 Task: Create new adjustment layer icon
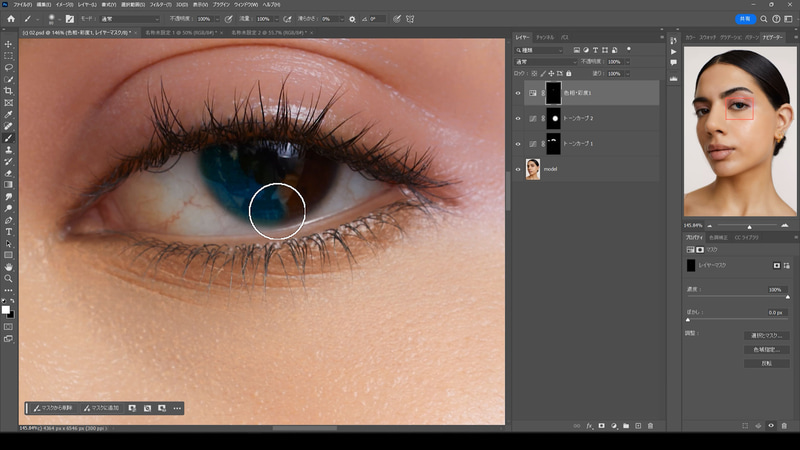tap(614, 425)
